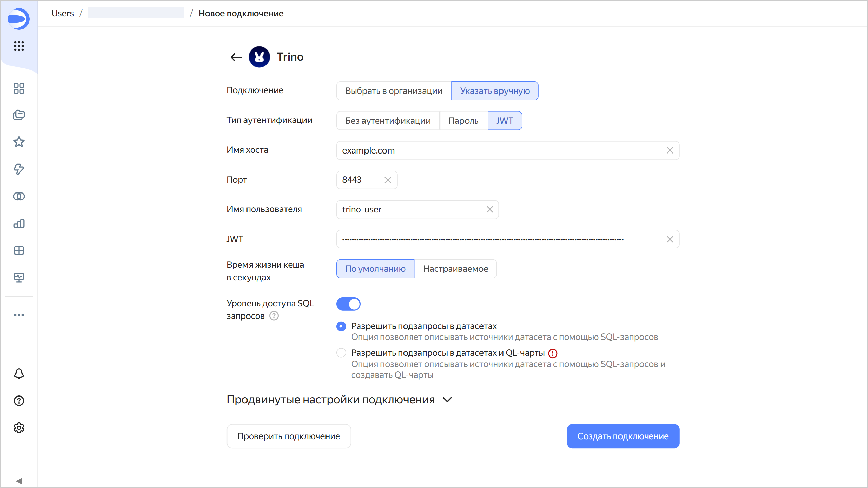Expand sidebar more items ellipsis
Image resolution: width=868 pixels, height=488 pixels.
point(19,315)
